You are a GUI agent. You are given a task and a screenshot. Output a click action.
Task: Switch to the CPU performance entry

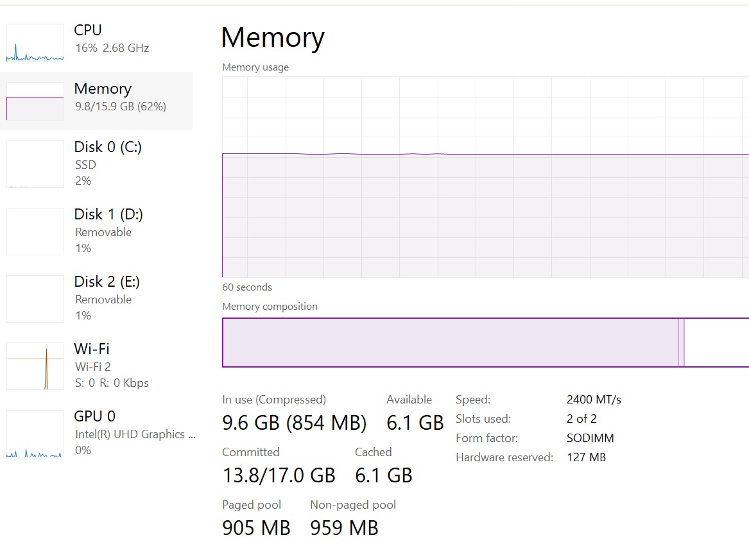96,43
